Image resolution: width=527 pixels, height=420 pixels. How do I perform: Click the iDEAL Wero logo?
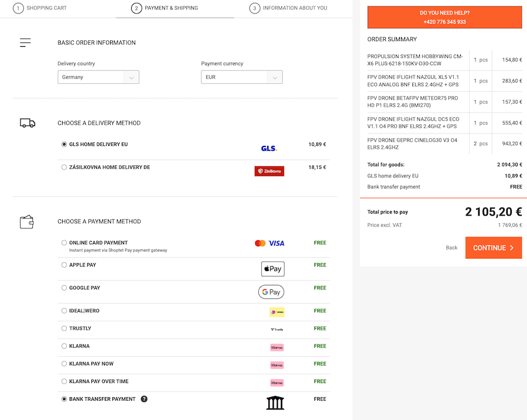click(277, 312)
